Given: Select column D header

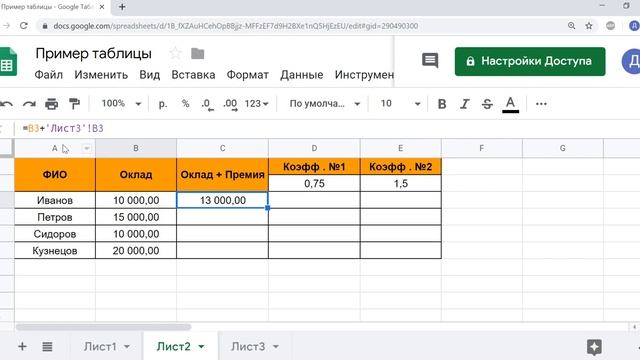Looking at the screenshot, I should coord(314,148).
